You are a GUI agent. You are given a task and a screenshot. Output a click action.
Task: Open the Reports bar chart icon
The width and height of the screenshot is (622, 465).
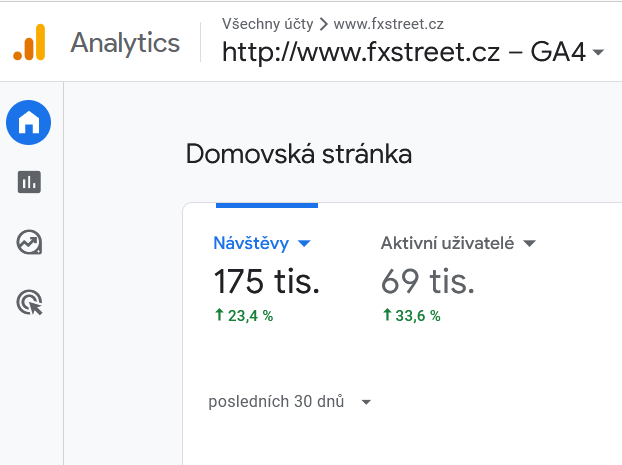click(x=29, y=182)
